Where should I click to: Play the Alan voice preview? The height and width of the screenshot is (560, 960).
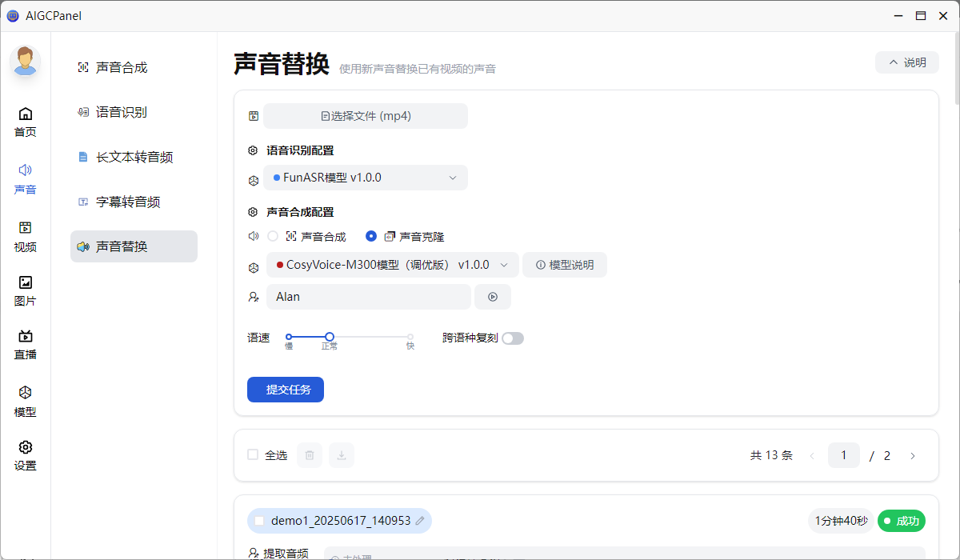coord(493,297)
